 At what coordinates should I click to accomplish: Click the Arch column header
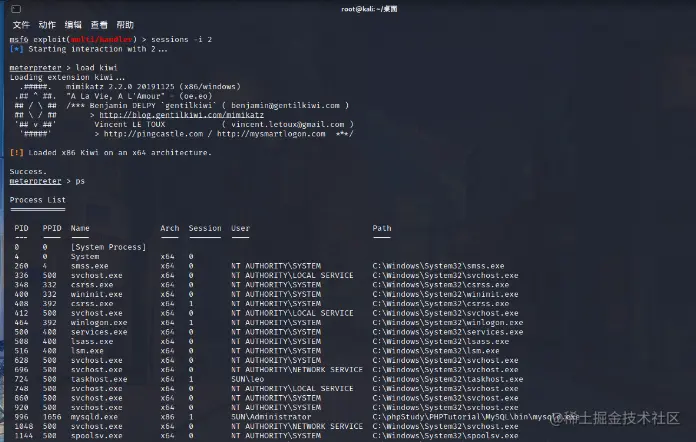170,228
